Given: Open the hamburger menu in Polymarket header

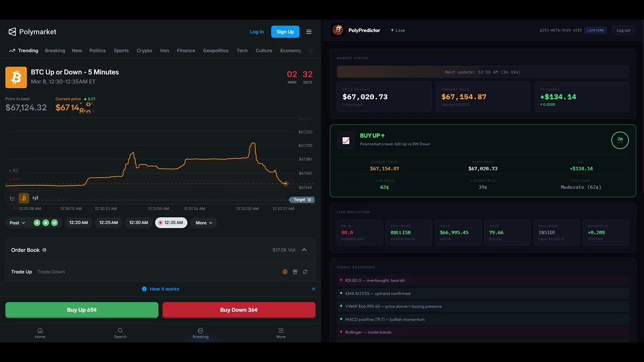Looking at the screenshot, I should [309, 32].
